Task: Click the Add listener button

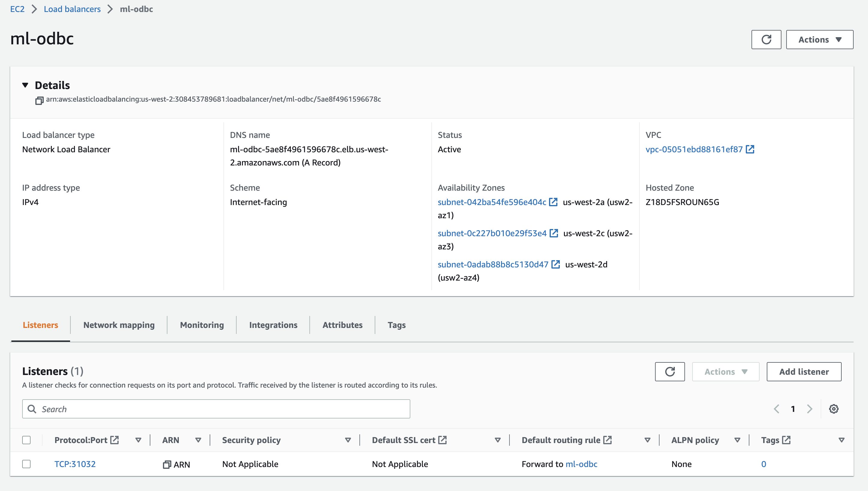Action: click(804, 372)
